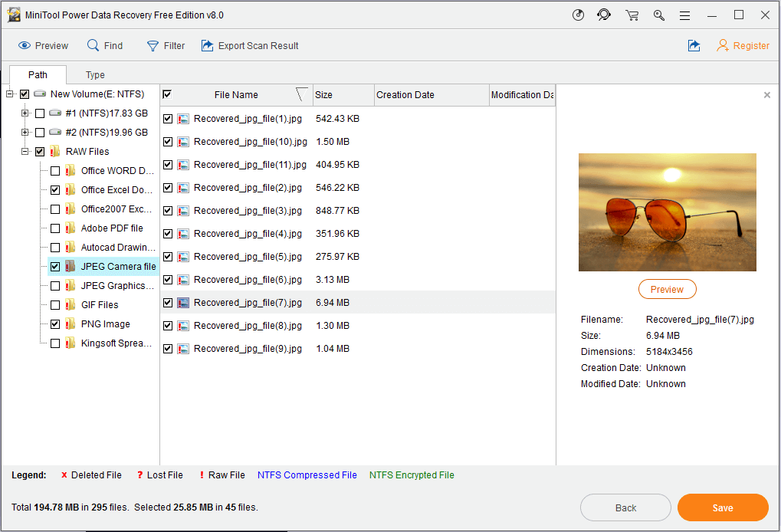Check the Adobe PDF file checkbox
This screenshot has height=532, width=781.
tap(55, 228)
